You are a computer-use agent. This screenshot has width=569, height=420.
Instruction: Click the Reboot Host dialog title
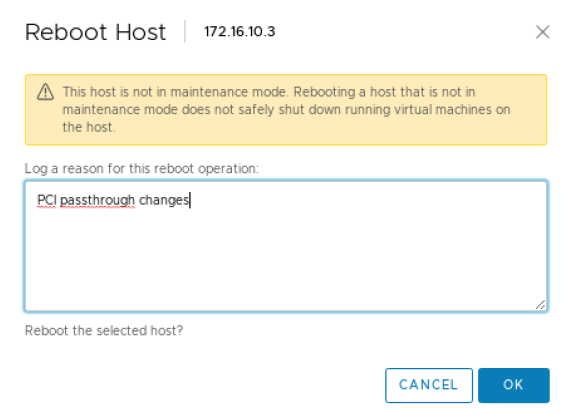[95, 32]
